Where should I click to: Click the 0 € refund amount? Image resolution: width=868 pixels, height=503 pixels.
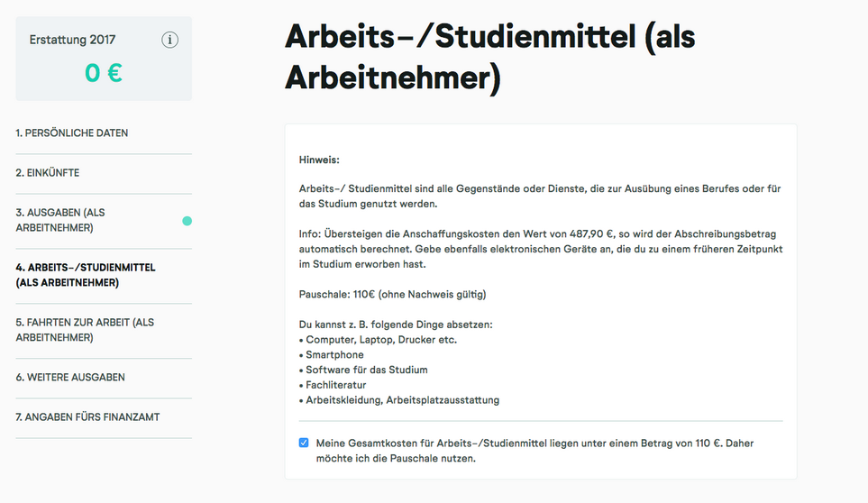[x=104, y=73]
